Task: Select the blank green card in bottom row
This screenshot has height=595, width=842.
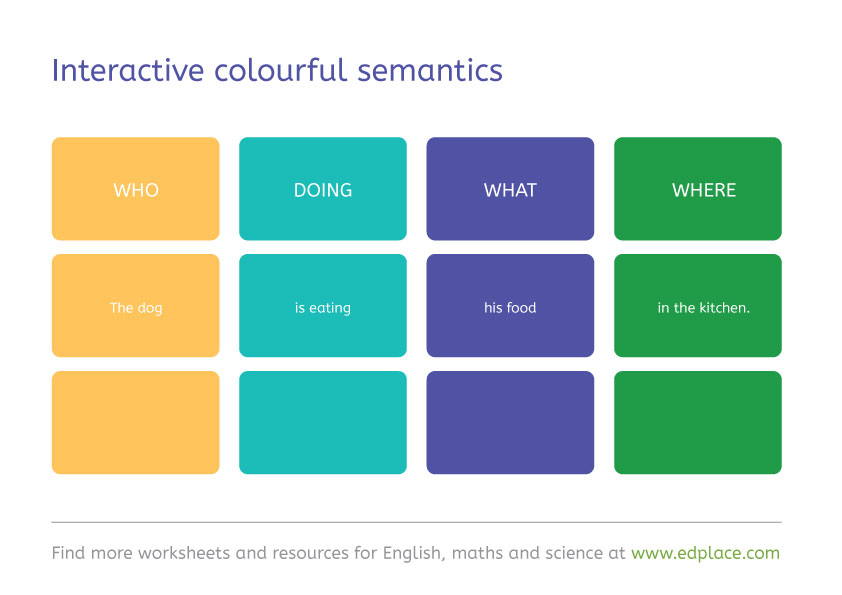Action: [697, 422]
